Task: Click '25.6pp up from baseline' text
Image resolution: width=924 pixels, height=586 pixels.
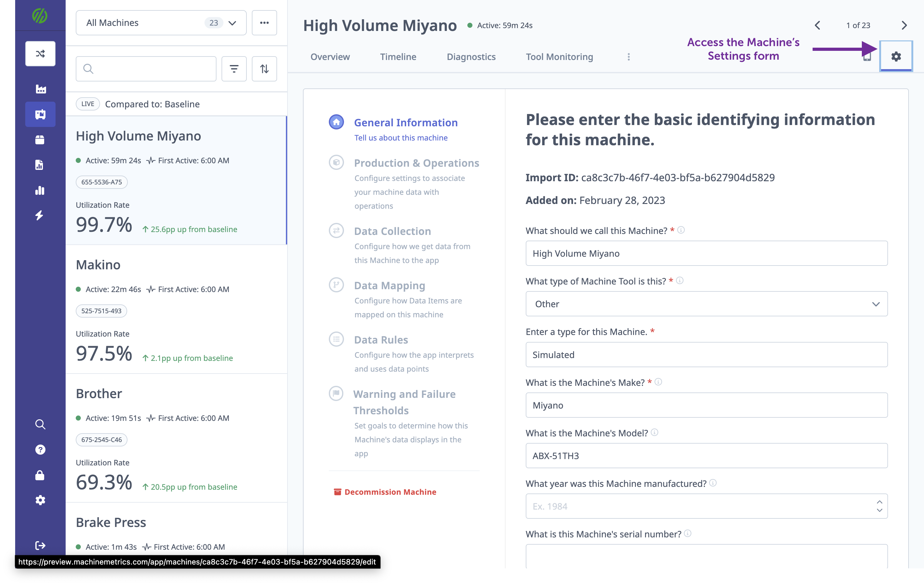Action: (x=194, y=229)
